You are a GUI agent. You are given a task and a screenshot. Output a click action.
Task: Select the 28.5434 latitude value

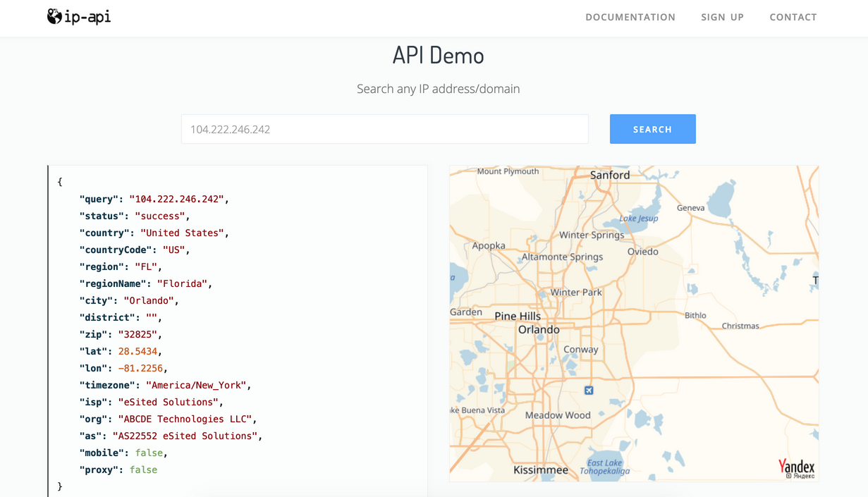(x=137, y=351)
